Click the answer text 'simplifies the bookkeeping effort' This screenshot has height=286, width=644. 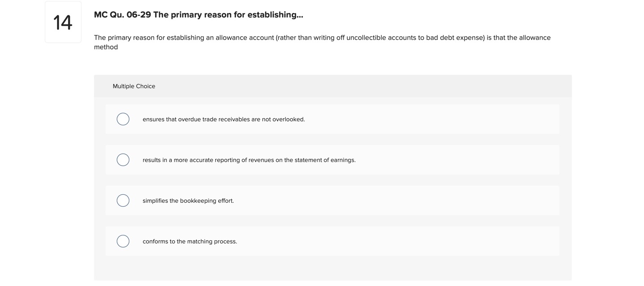188,201
